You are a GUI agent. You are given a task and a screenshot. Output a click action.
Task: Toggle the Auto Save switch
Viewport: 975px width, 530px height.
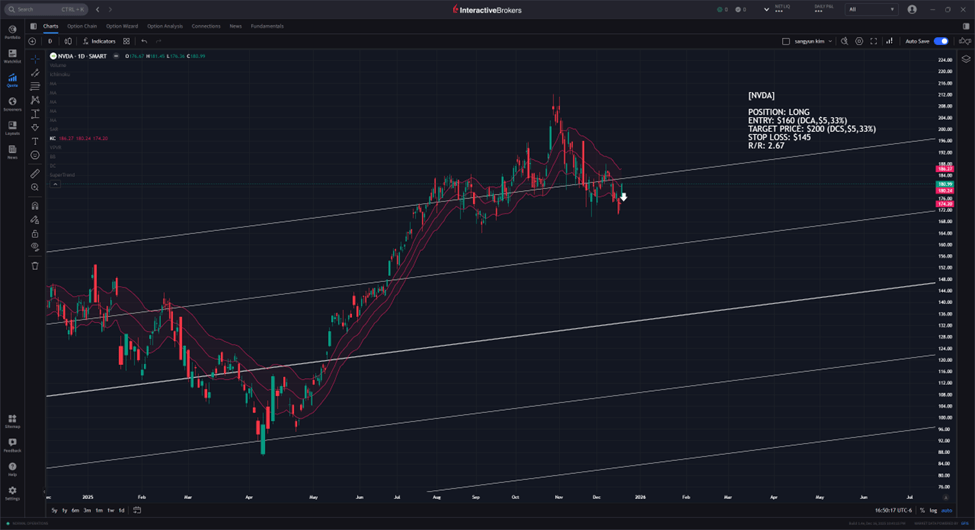(x=941, y=41)
